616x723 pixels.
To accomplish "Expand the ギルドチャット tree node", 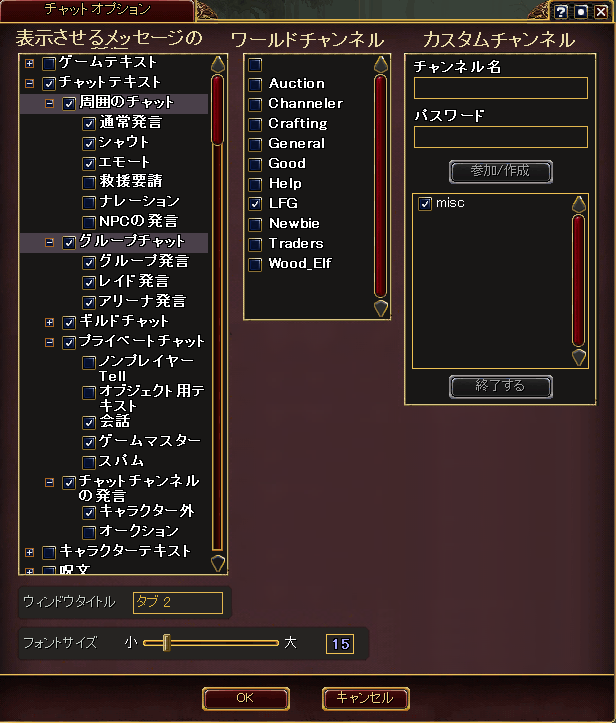I will (49, 322).
